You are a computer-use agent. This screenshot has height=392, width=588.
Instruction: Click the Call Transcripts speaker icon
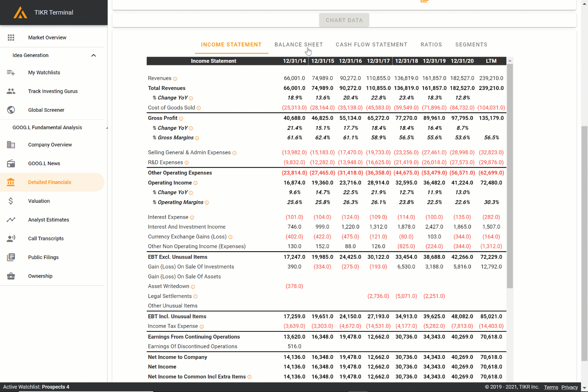click(11, 238)
